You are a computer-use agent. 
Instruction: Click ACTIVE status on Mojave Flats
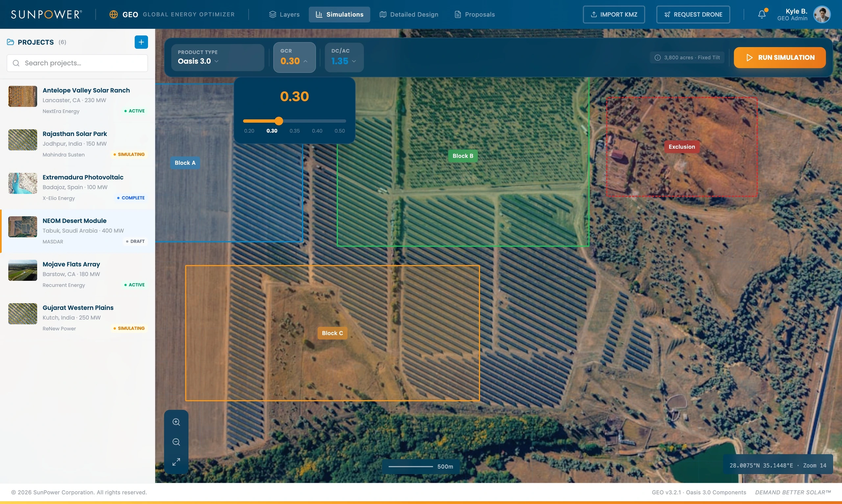tap(135, 285)
